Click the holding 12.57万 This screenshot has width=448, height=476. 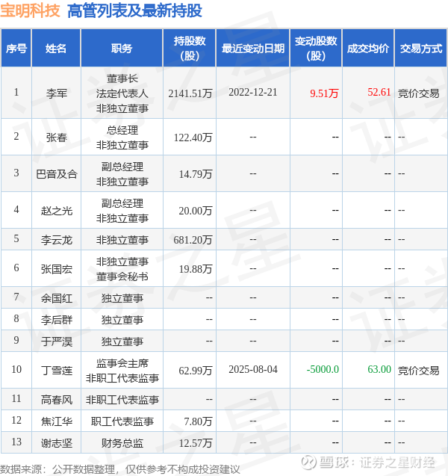[x=196, y=443]
